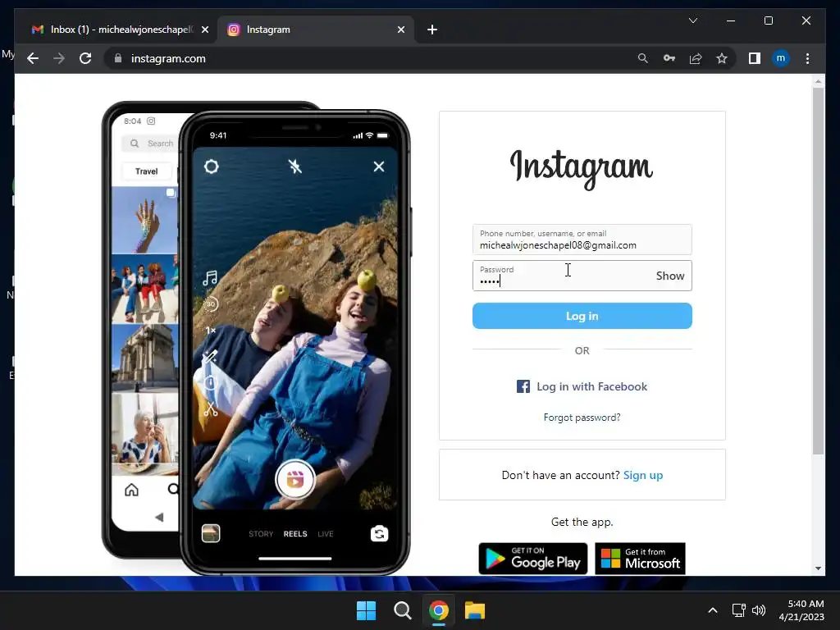Open Windows taskbar search

[x=402, y=610]
